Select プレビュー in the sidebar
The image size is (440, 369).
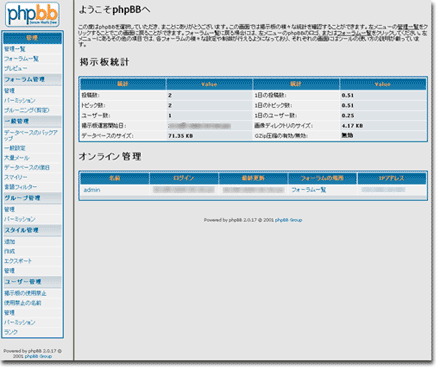coord(16,69)
